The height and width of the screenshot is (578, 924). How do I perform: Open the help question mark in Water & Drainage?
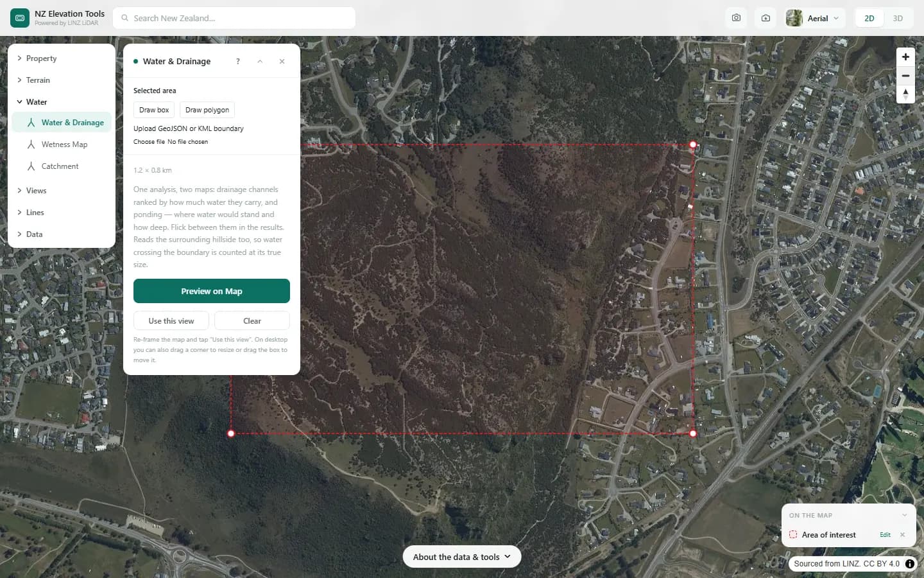point(238,62)
